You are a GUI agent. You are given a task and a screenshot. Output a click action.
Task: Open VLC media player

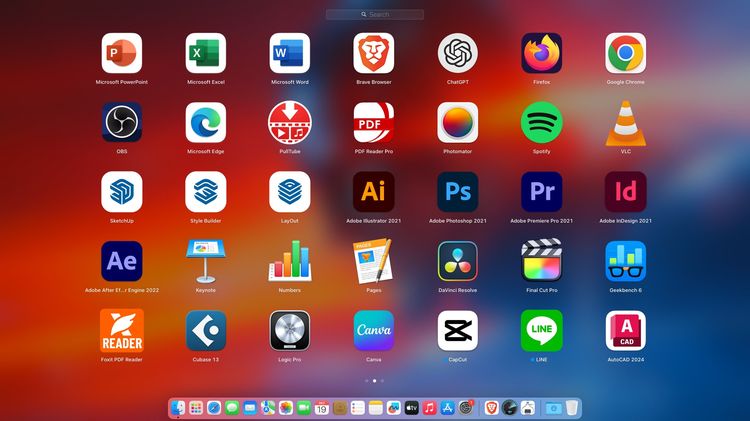click(x=625, y=122)
